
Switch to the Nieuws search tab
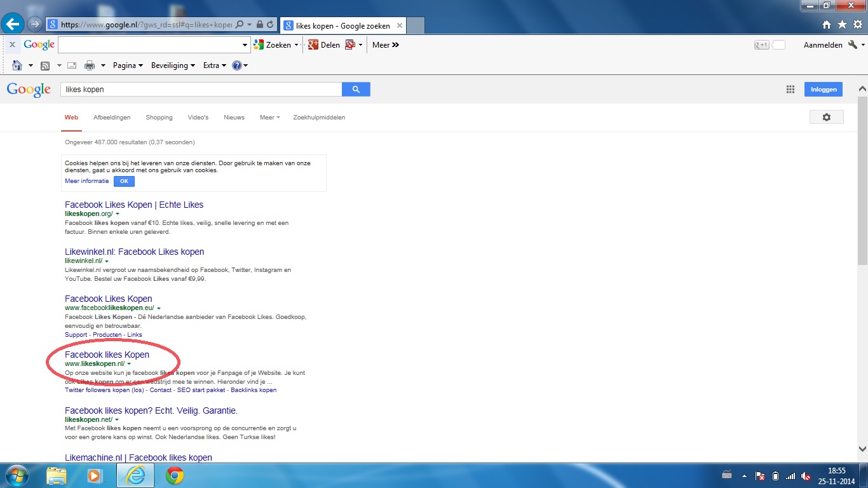[x=234, y=118]
